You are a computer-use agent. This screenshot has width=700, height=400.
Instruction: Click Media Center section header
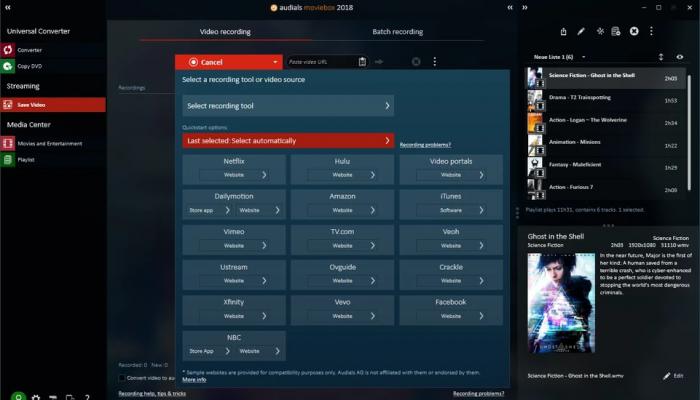[29, 125]
